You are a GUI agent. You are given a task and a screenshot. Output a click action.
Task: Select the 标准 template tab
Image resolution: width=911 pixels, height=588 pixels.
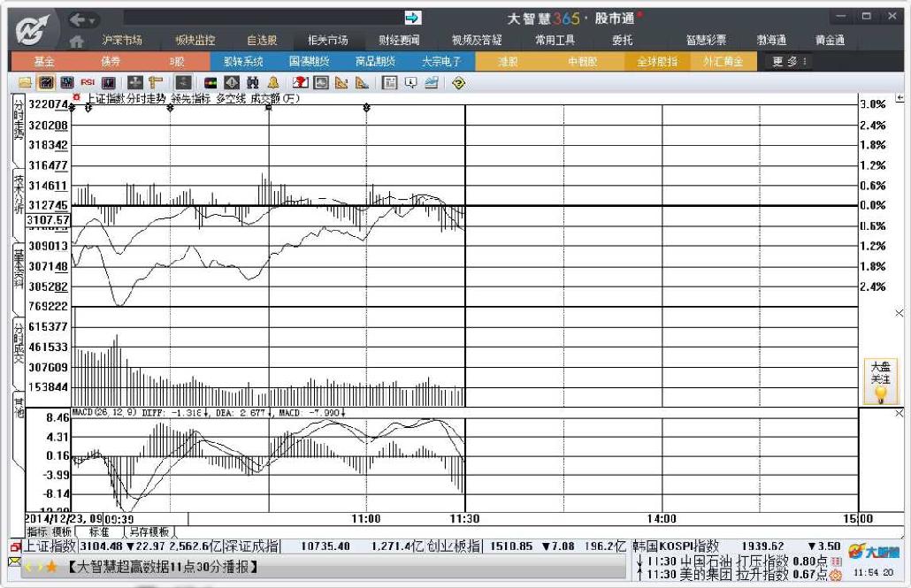tap(99, 531)
